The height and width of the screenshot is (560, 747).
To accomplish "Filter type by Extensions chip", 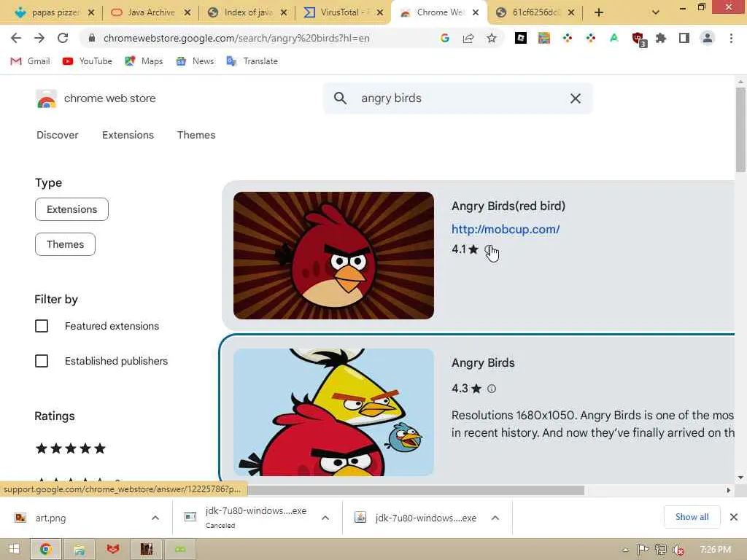I will pyautogui.click(x=71, y=209).
